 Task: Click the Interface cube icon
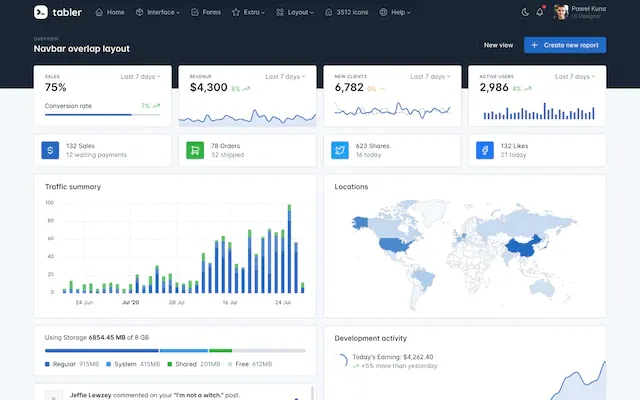point(140,12)
